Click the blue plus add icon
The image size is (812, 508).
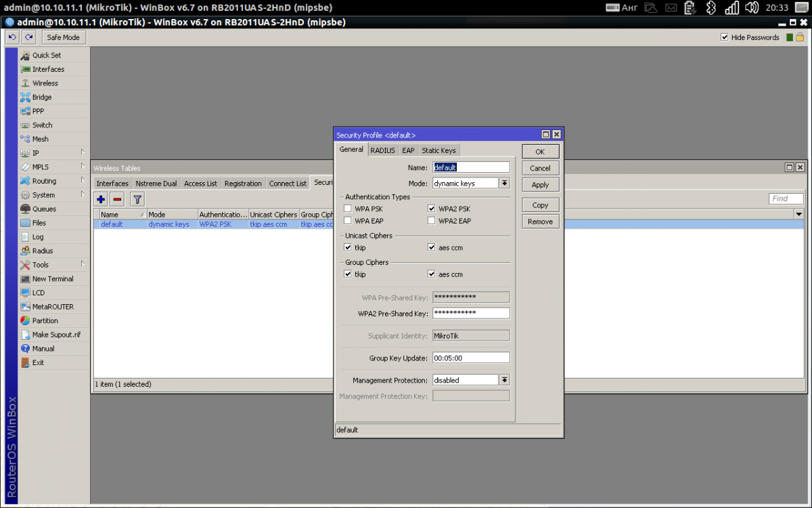(x=101, y=199)
